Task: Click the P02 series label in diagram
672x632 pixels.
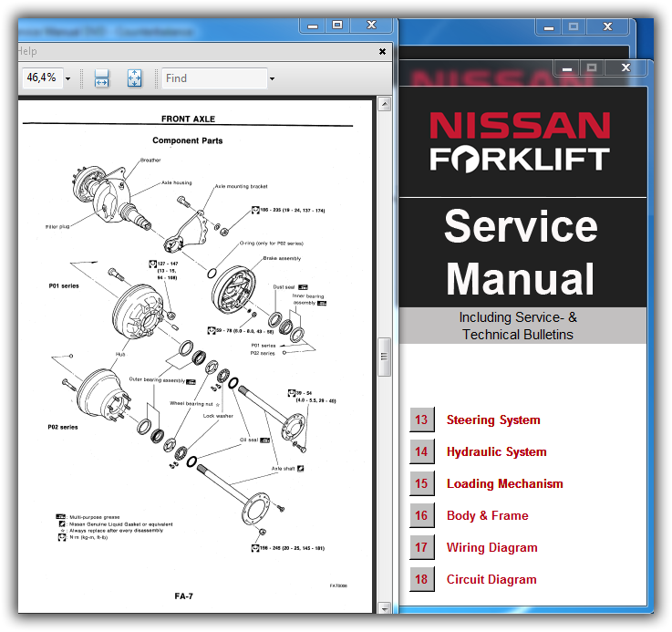Action: pos(63,427)
